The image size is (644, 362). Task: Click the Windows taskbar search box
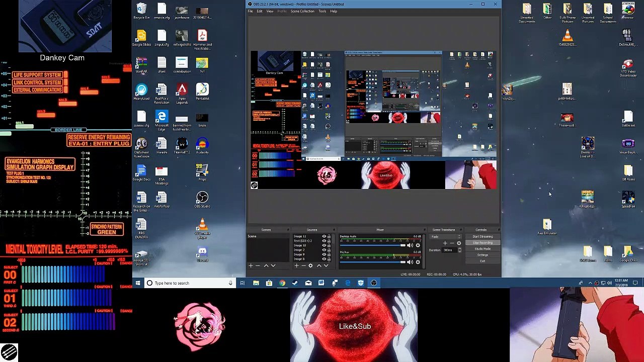tap(190, 283)
